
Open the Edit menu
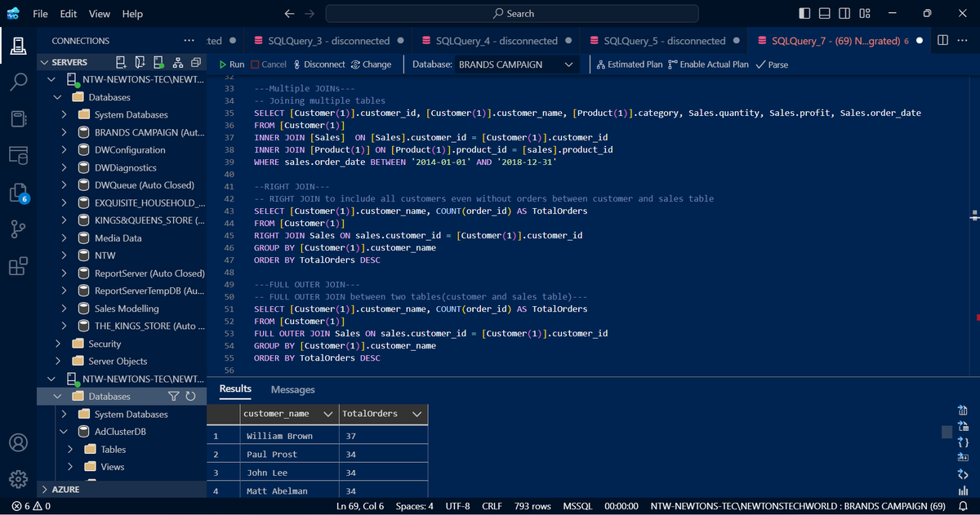click(69, 14)
